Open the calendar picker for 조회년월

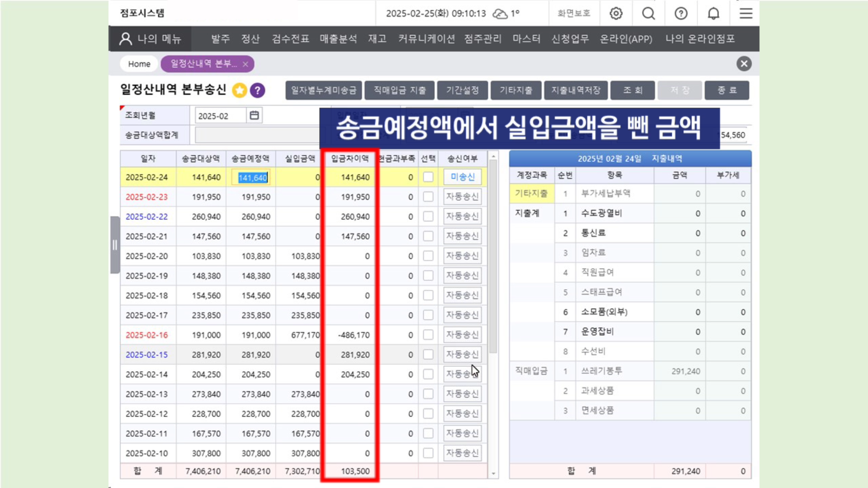click(255, 116)
